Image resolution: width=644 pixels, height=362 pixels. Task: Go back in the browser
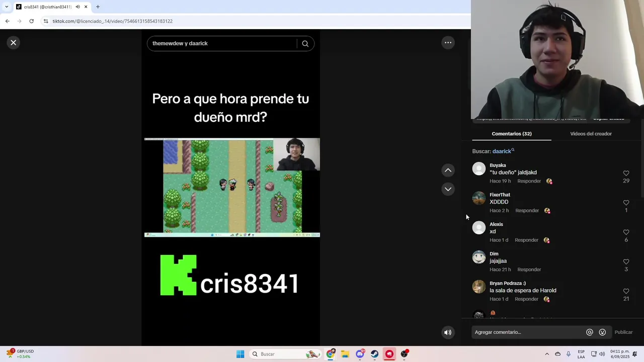7,21
